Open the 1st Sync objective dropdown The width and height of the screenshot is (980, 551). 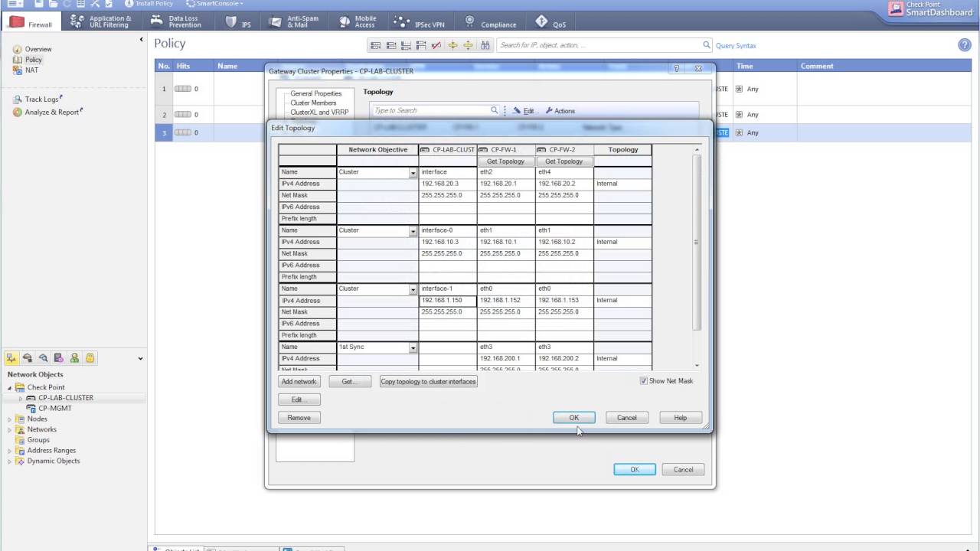pos(413,347)
